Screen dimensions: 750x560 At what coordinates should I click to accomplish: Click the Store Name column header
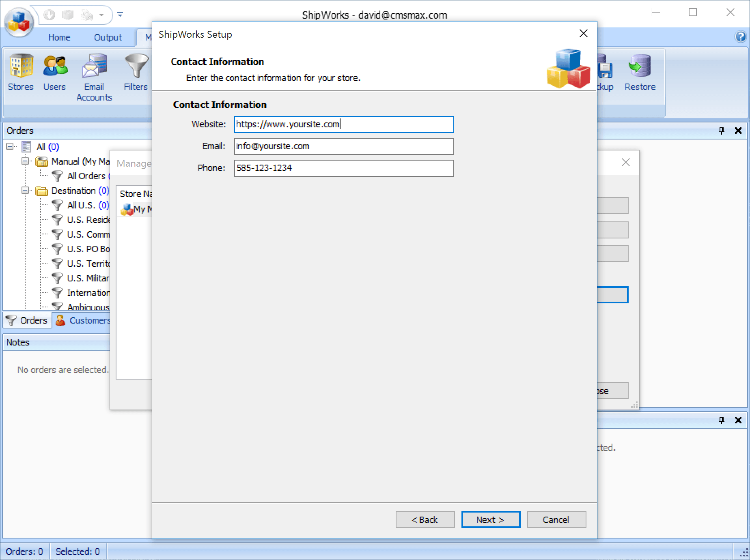point(136,194)
